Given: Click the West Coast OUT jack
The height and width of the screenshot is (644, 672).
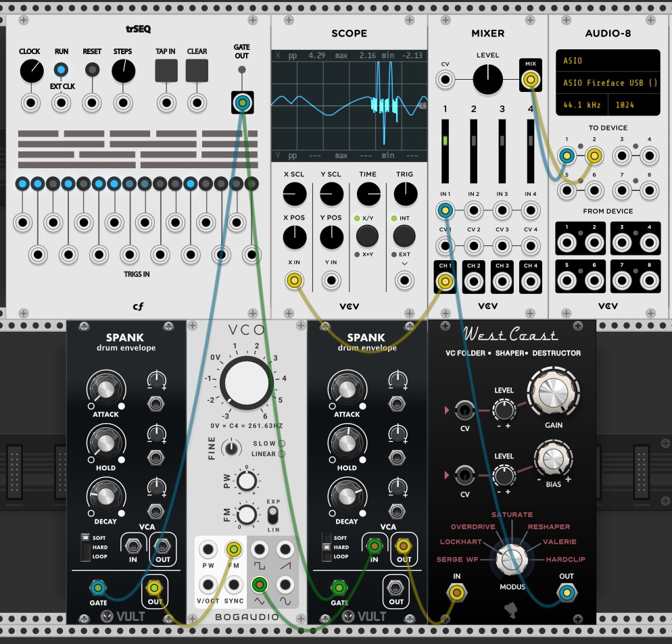Looking at the screenshot, I should [566, 593].
